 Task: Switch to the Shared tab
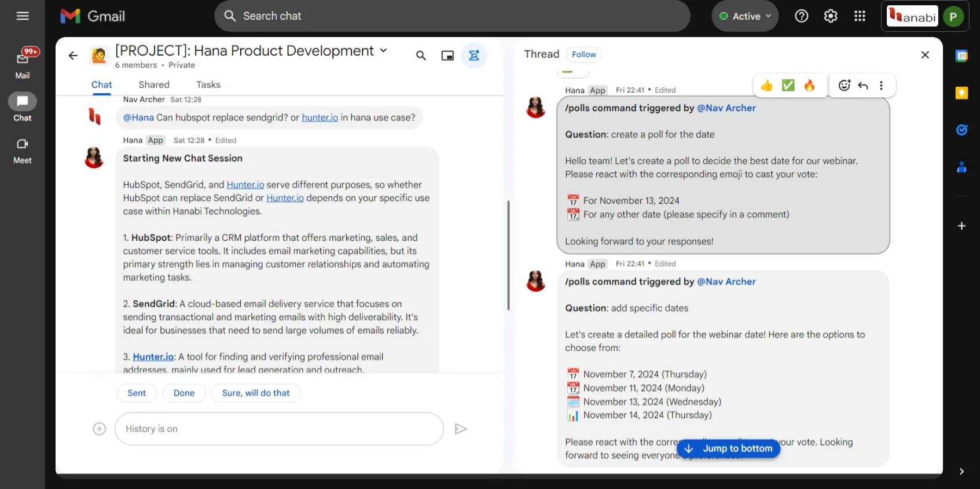[154, 84]
